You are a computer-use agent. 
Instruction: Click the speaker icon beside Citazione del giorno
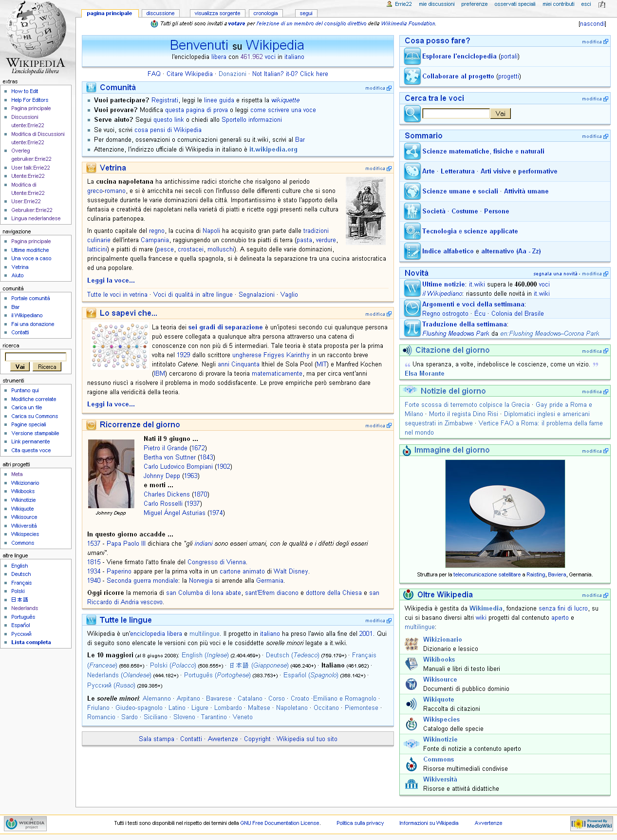pyautogui.click(x=408, y=350)
